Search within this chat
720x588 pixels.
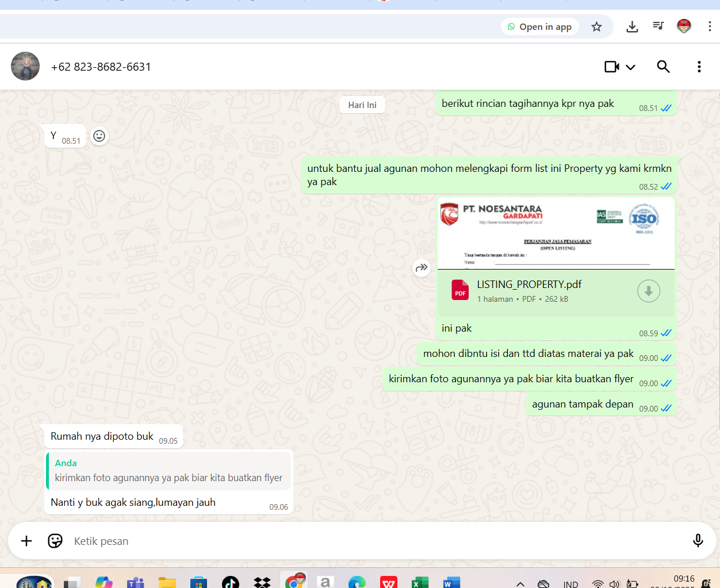pyautogui.click(x=663, y=67)
